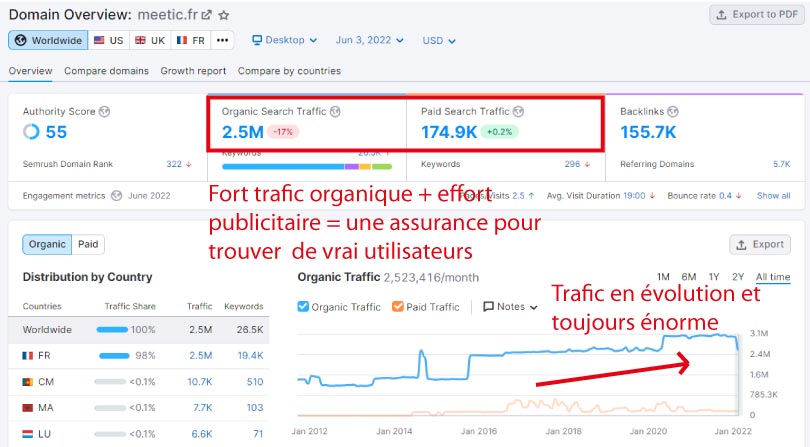810x447 pixels.
Task: Open the Compare by countries tab
Action: coord(289,71)
